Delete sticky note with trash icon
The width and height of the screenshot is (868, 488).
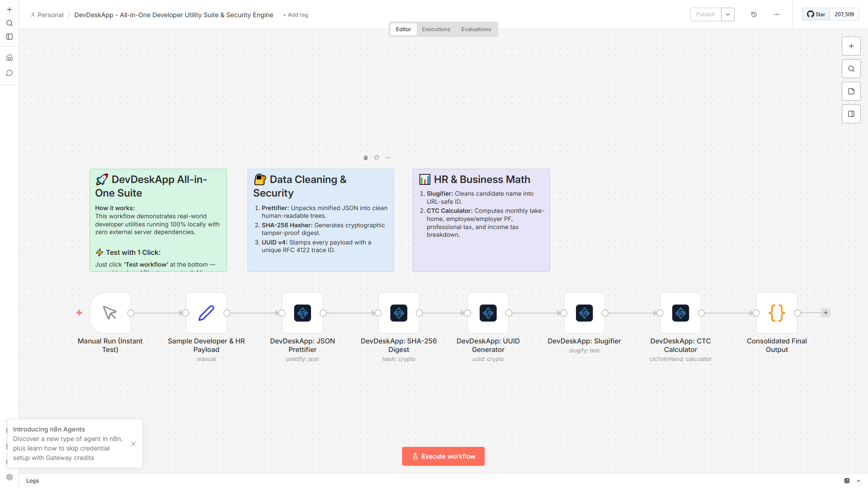pyautogui.click(x=366, y=158)
